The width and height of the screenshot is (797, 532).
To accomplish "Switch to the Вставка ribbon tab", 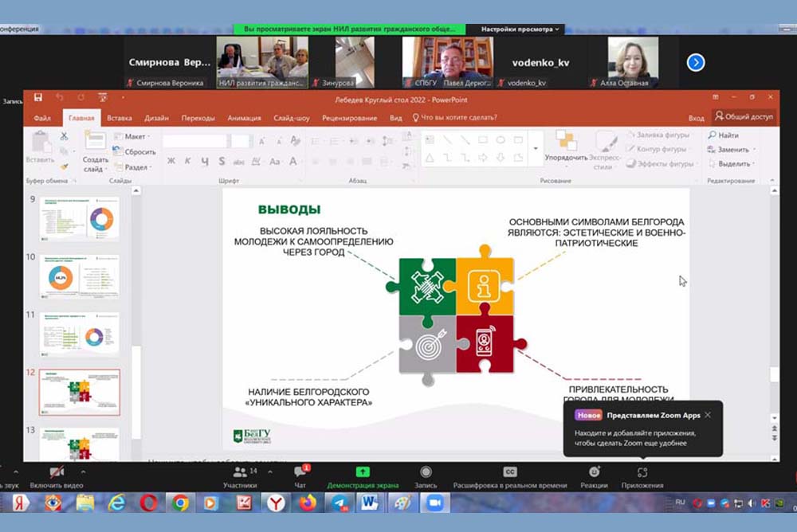I will point(120,118).
